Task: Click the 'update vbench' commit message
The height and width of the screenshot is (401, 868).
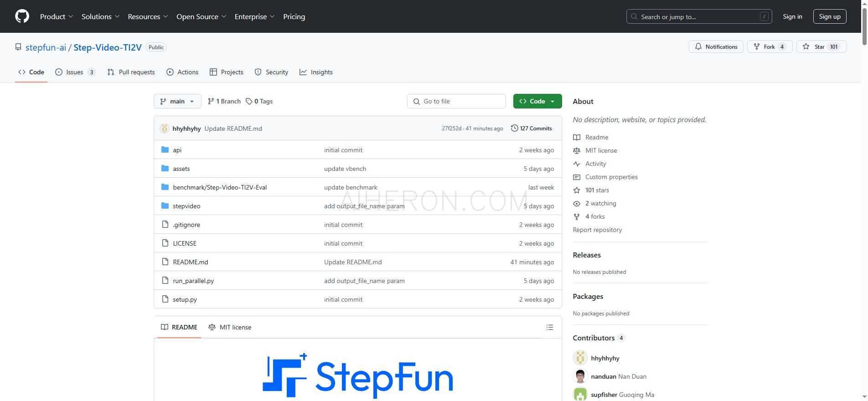Action: point(345,169)
